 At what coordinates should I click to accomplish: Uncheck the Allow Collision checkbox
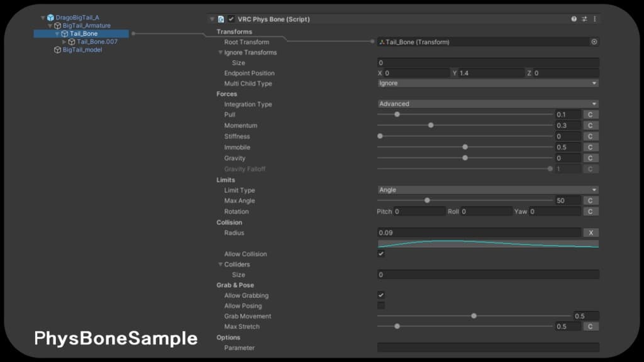pos(381,254)
